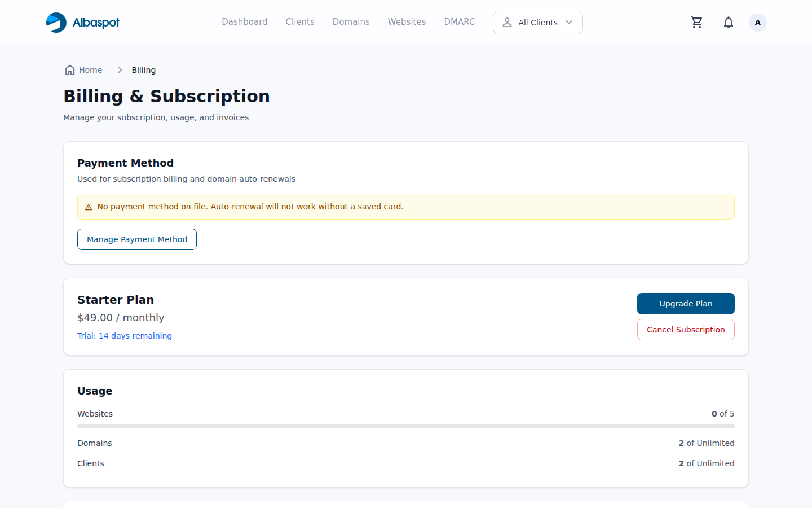Open the All Clients dropdown
The height and width of the screenshot is (508, 812).
point(537,23)
